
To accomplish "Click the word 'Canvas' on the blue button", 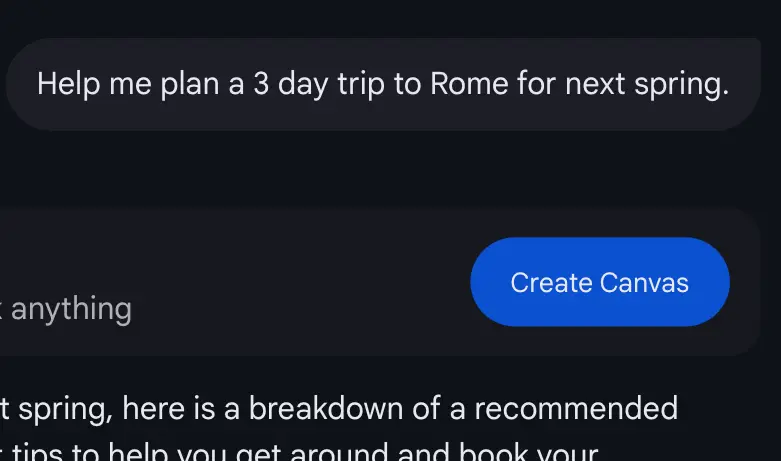I will [x=644, y=282].
